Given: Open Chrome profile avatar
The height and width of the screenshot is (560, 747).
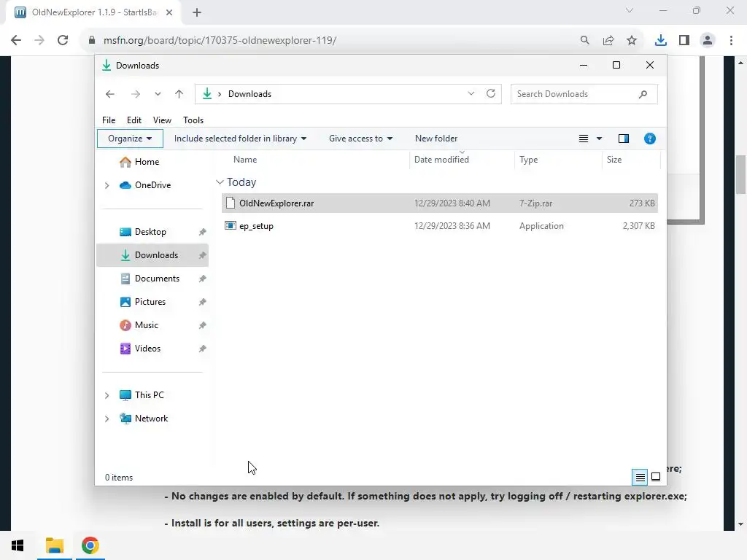Looking at the screenshot, I should click(708, 41).
